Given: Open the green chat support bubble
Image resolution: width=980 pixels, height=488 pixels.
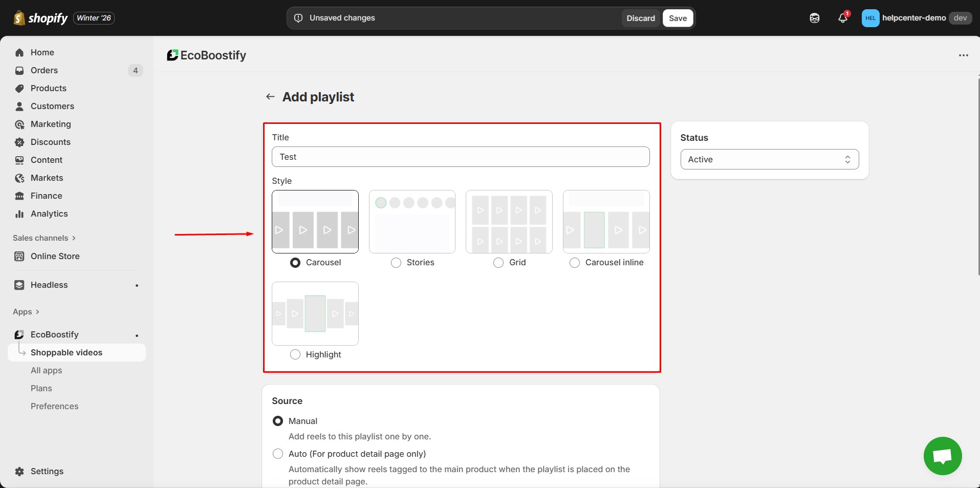Looking at the screenshot, I should click(942, 456).
